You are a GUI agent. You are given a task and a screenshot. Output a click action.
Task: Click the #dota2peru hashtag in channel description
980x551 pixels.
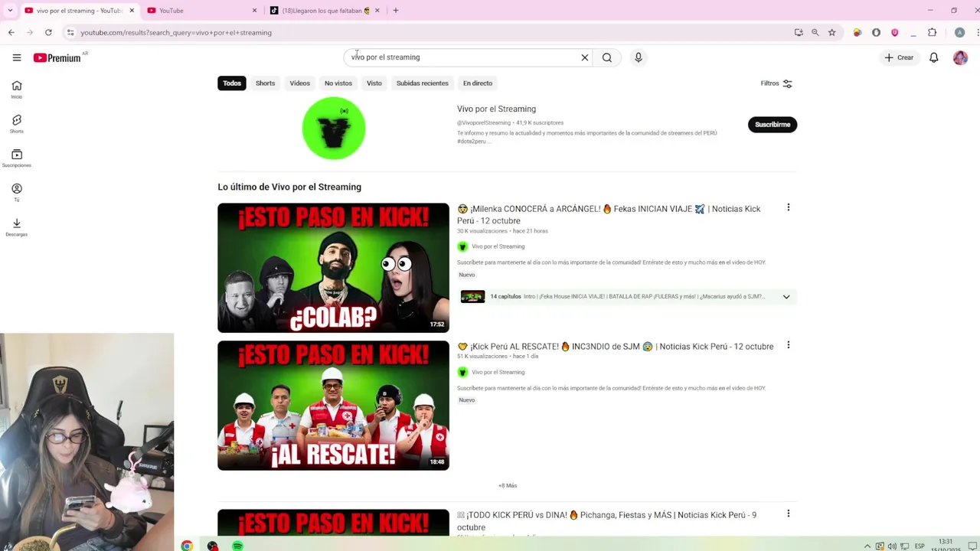471,142
